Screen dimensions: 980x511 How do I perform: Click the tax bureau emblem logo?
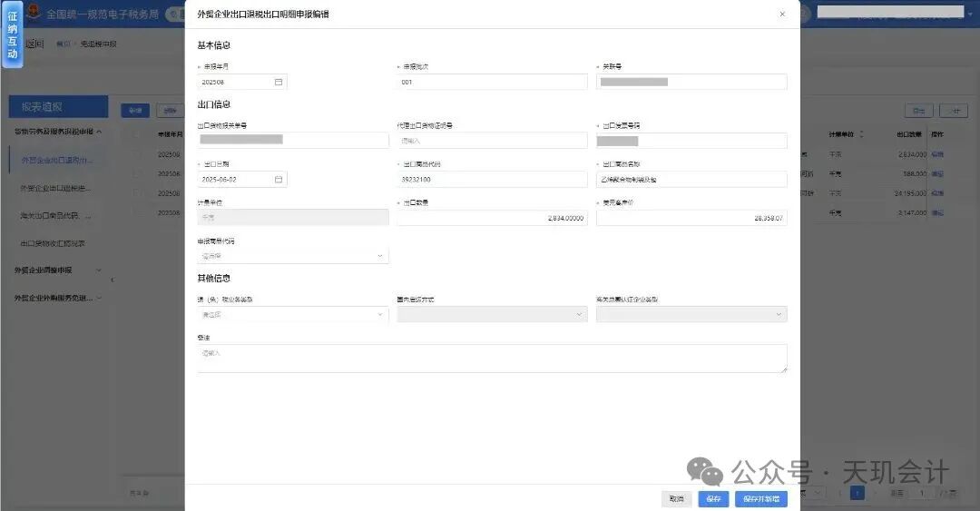point(34,13)
